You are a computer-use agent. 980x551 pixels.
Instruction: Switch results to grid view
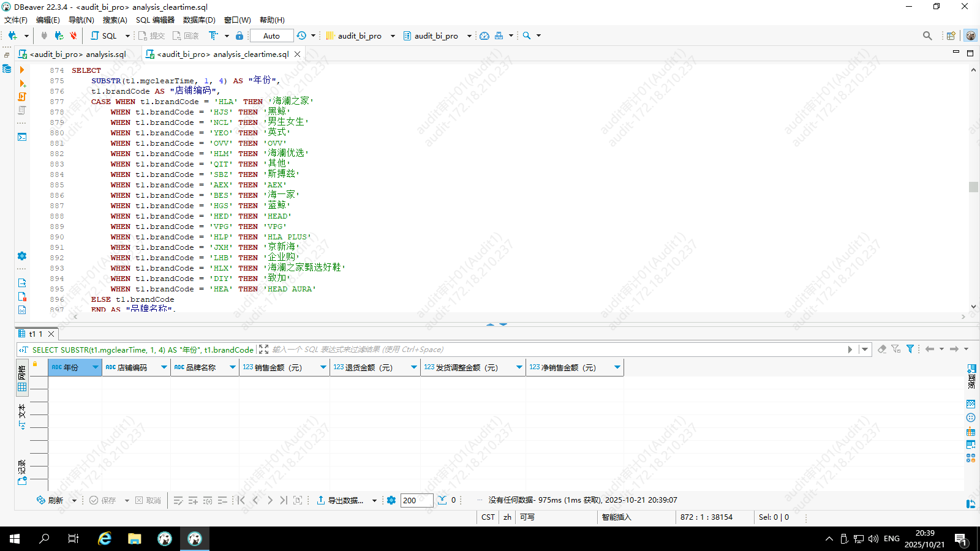[x=22, y=378]
